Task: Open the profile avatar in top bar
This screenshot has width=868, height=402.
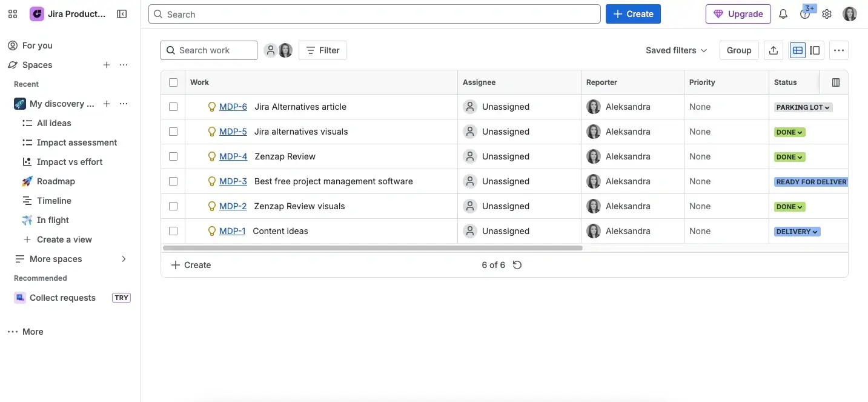Action: click(x=850, y=14)
